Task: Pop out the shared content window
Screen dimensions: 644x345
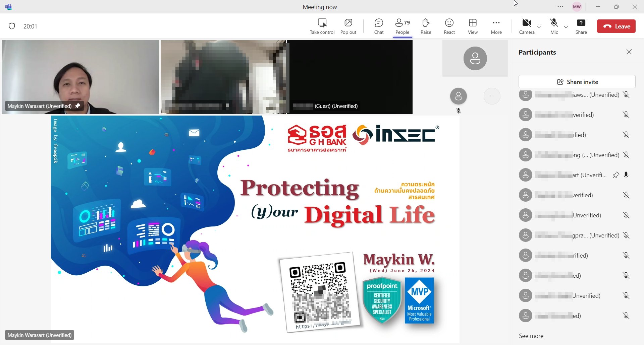Action: [348, 26]
